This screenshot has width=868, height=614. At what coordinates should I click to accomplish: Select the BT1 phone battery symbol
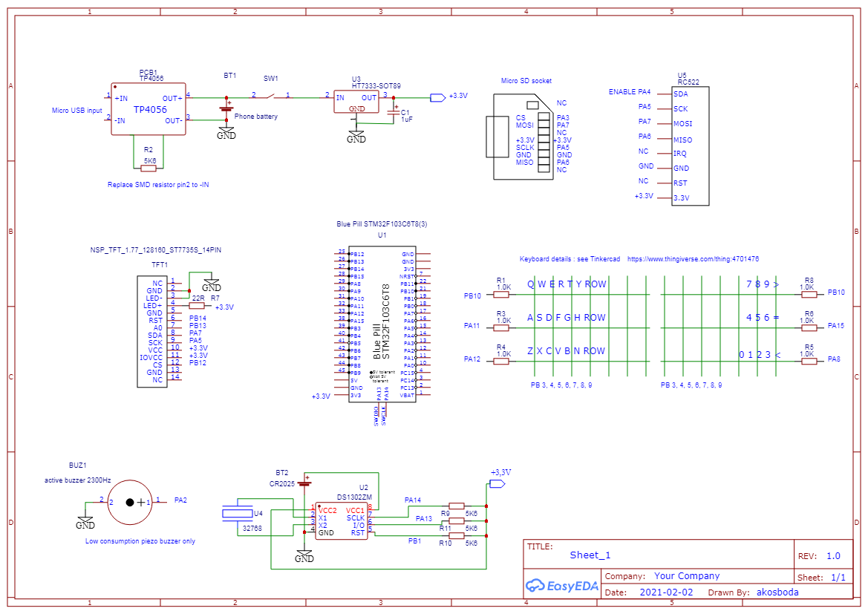pos(226,108)
